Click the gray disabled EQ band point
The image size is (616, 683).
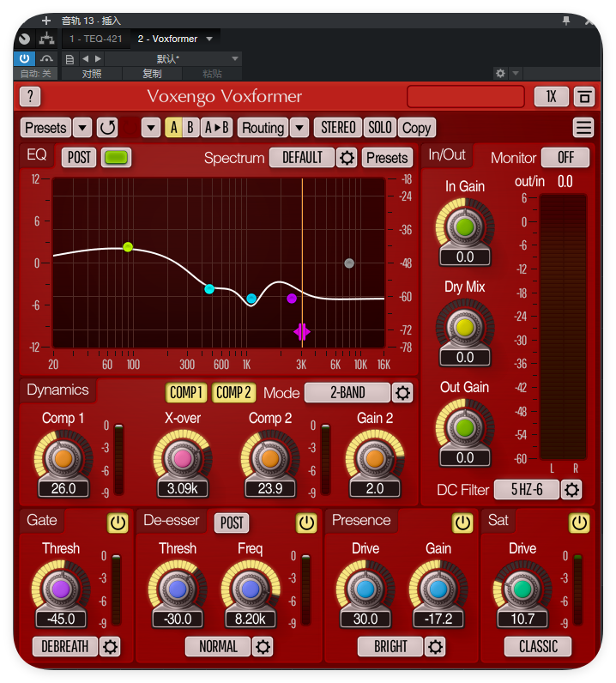349,263
